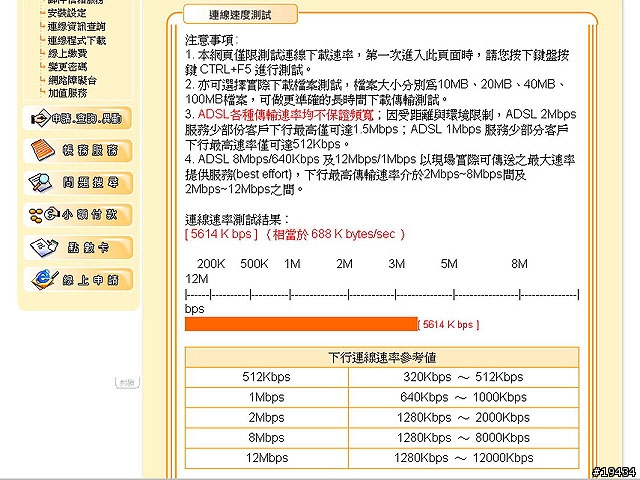Open the 小額付款 coins icon button
Image resolution: width=640 pixels, height=480 pixels.
[x=78, y=215]
